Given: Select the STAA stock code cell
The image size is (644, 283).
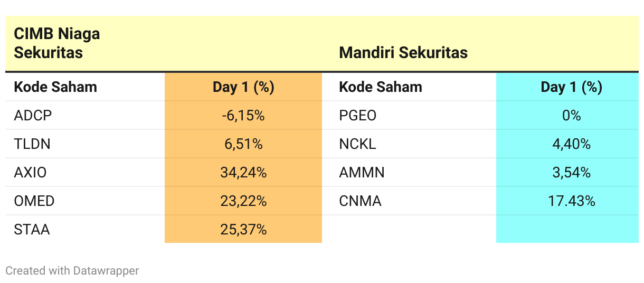Looking at the screenshot, I should 32,230.
